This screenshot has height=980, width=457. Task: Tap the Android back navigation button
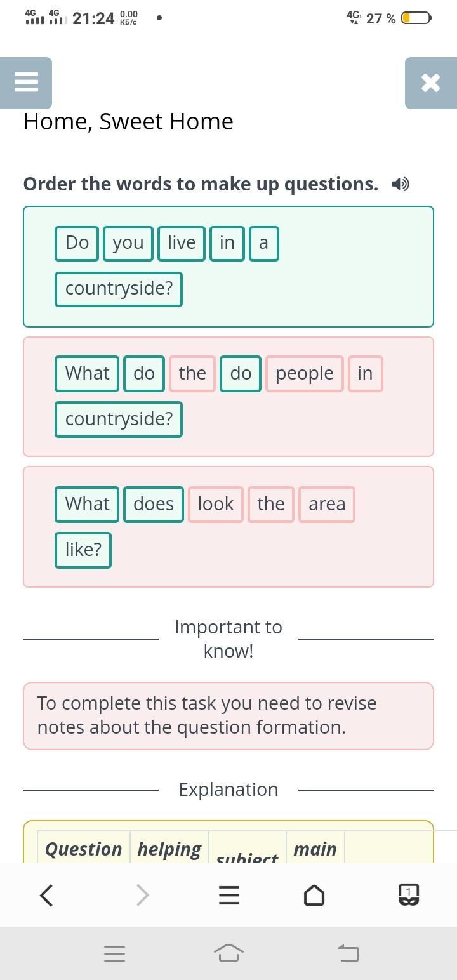[348, 953]
